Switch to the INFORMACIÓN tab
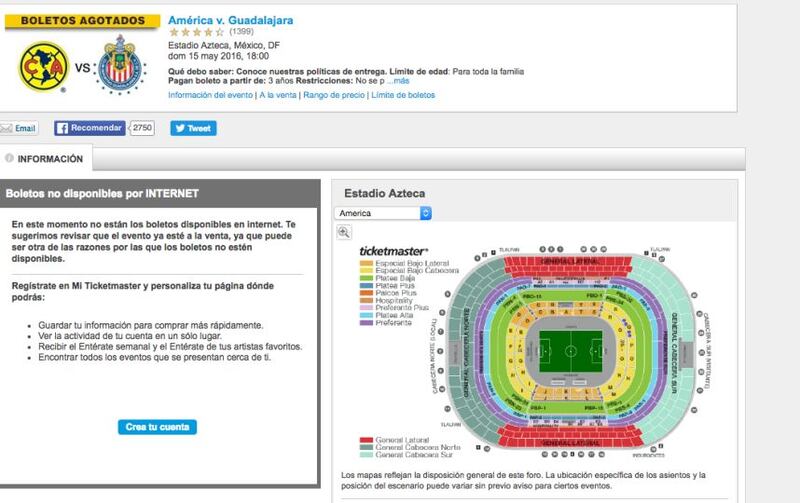800x503 pixels. [45, 159]
